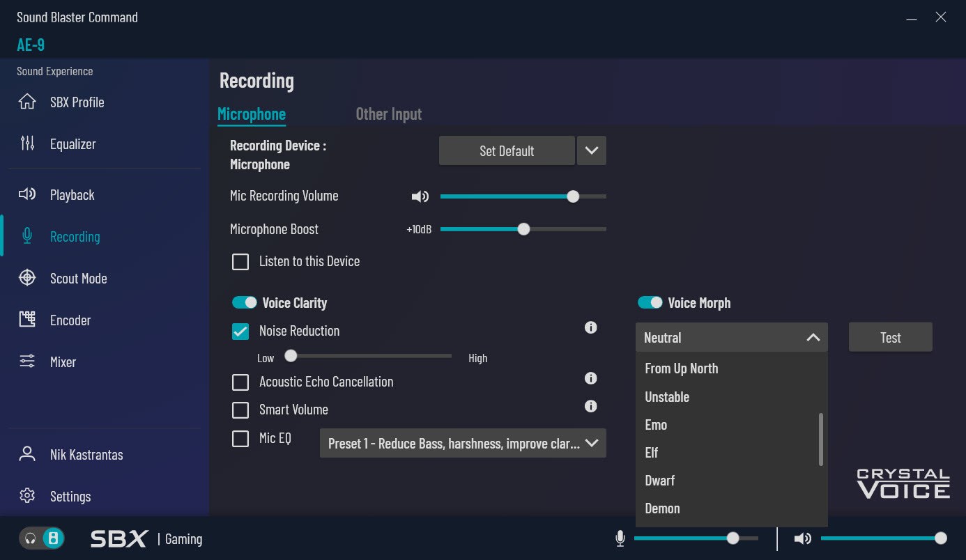Click the Settings gear icon
Image resolution: width=966 pixels, height=560 pixels.
[27, 496]
